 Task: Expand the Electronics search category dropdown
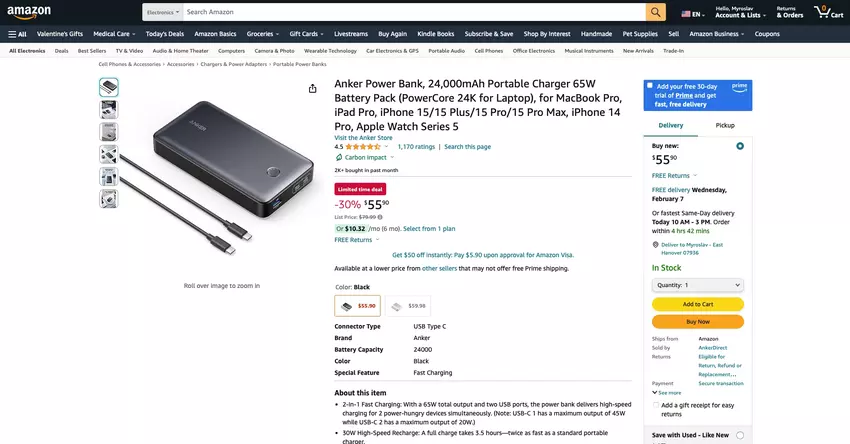161,12
